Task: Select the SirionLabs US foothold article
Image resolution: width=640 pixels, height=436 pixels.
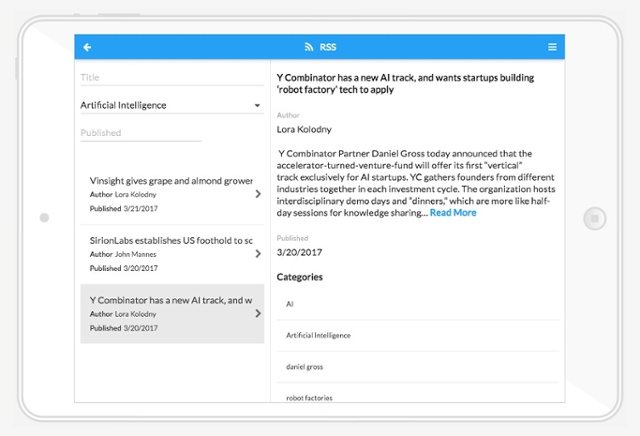Action: pyautogui.click(x=172, y=254)
